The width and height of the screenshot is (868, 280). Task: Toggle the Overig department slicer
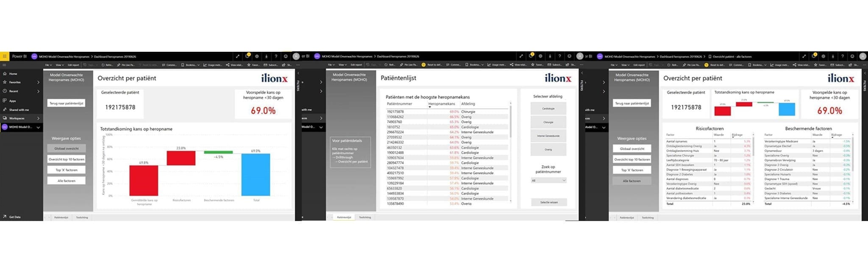pos(548,149)
